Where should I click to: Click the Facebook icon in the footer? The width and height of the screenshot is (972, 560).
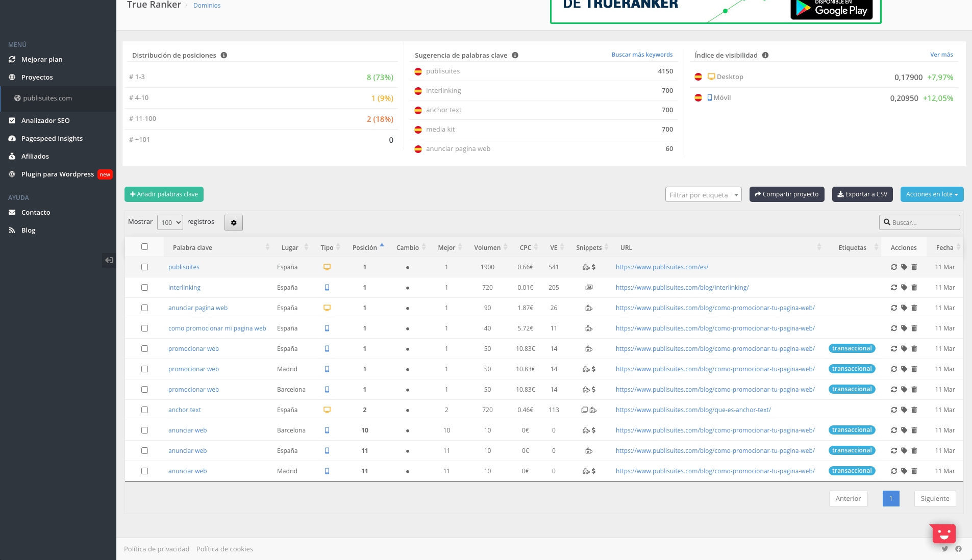tap(959, 549)
